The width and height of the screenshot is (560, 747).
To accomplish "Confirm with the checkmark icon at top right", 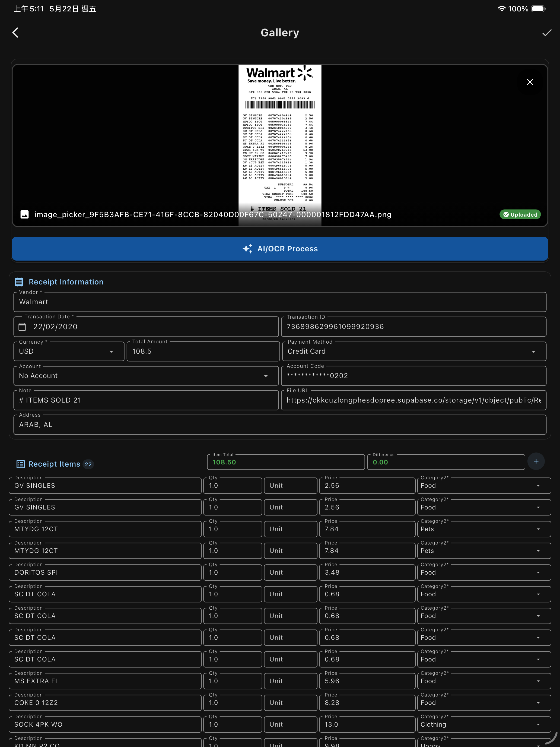I will [x=547, y=33].
